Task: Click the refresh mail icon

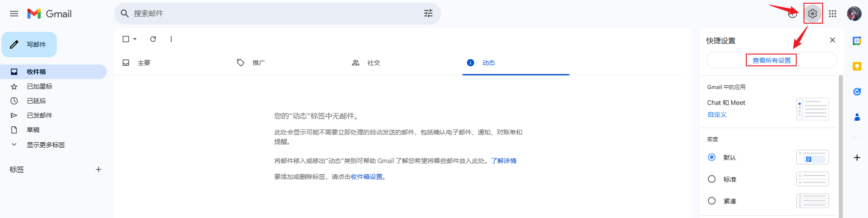Action: click(x=153, y=39)
